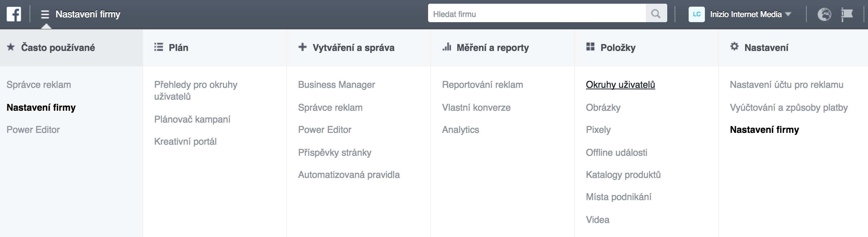
Task: Open Automatizovaná pravidla
Action: click(349, 175)
